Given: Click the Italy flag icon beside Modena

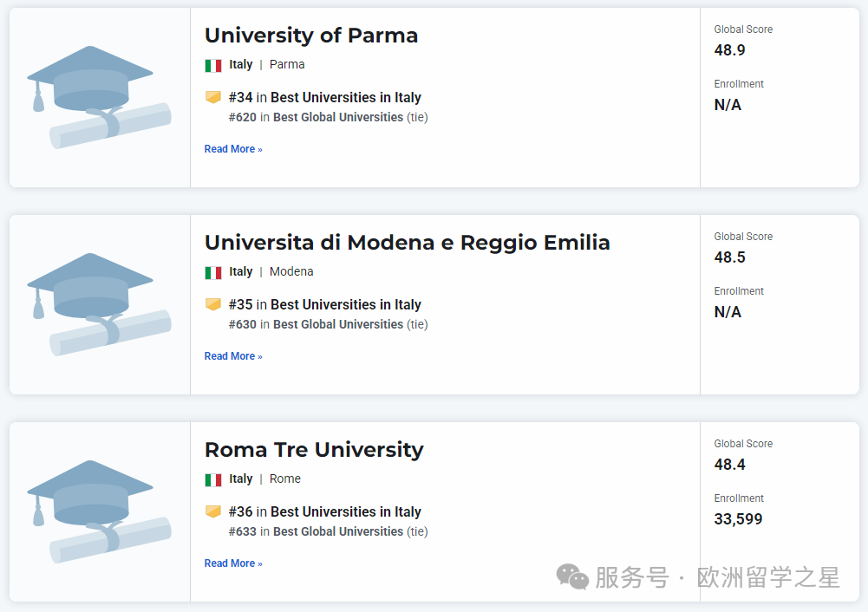Looking at the screenshot, I should (x=213, y=272).
